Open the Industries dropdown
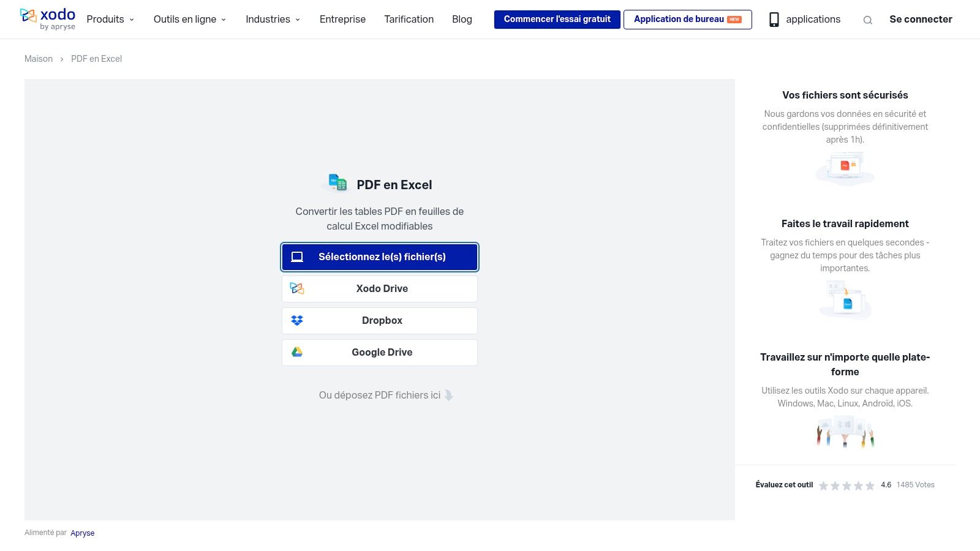Screen dimensions: 980x551 [x=273, y=20]
